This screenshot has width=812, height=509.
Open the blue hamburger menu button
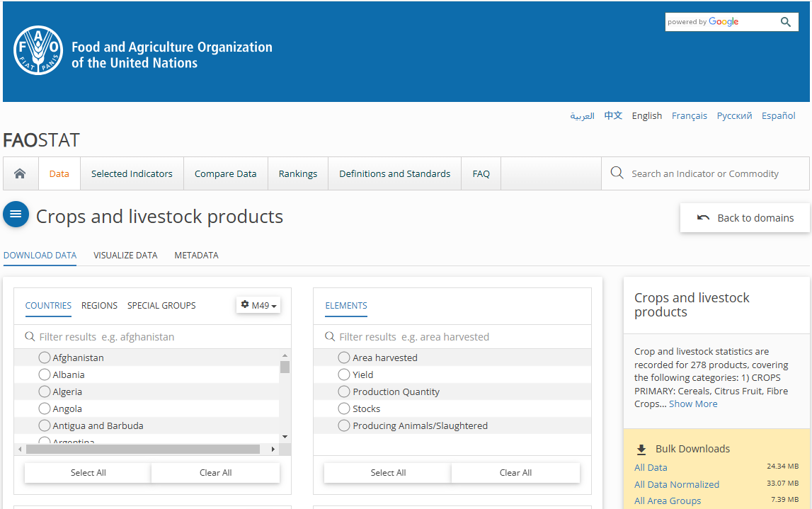click(x=16, y=214)
